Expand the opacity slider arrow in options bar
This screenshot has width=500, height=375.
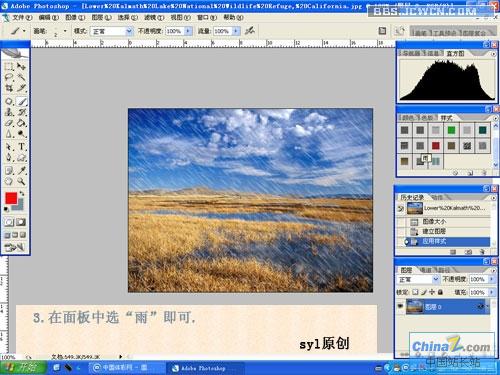click(188, 31)
